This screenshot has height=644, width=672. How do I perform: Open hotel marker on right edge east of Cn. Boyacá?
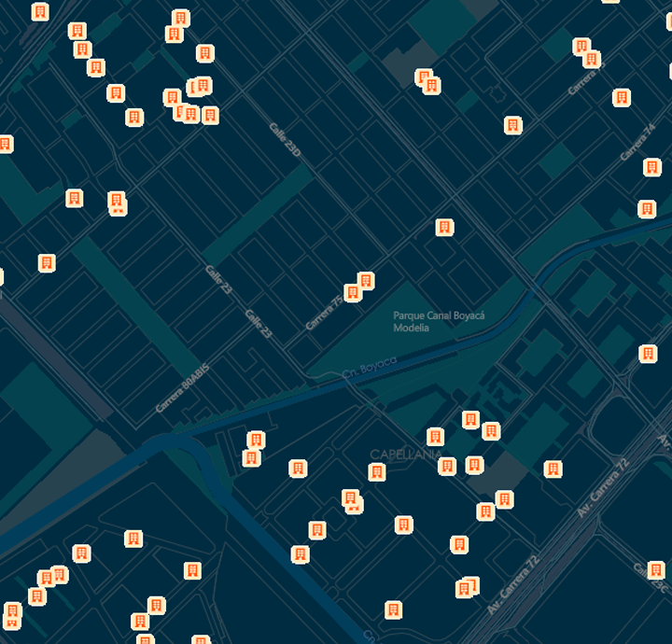647,354
